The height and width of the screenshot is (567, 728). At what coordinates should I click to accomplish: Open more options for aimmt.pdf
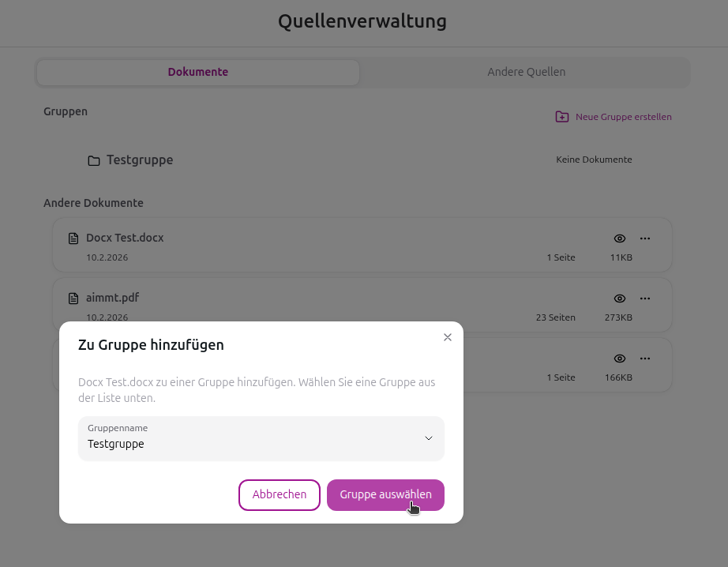[645, 299]
